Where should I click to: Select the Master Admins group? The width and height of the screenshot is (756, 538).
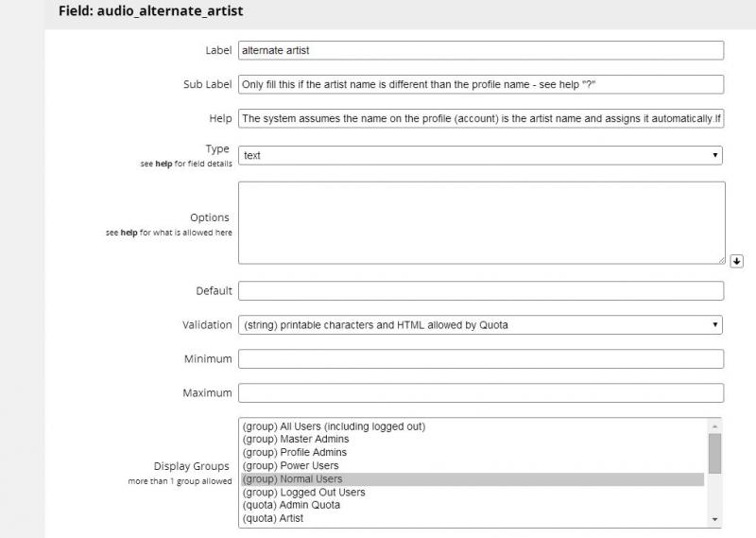[296, 440]
